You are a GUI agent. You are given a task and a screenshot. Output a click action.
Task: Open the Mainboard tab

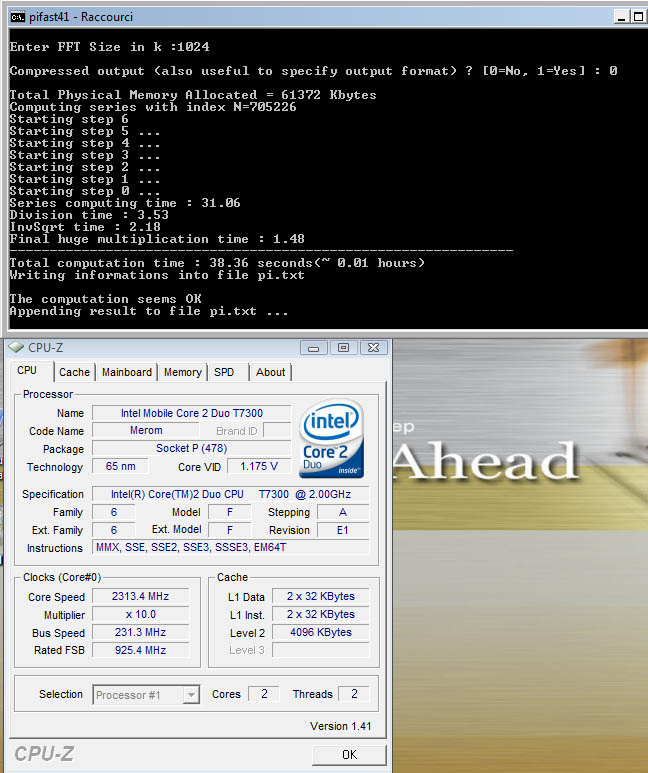point(127,372)
